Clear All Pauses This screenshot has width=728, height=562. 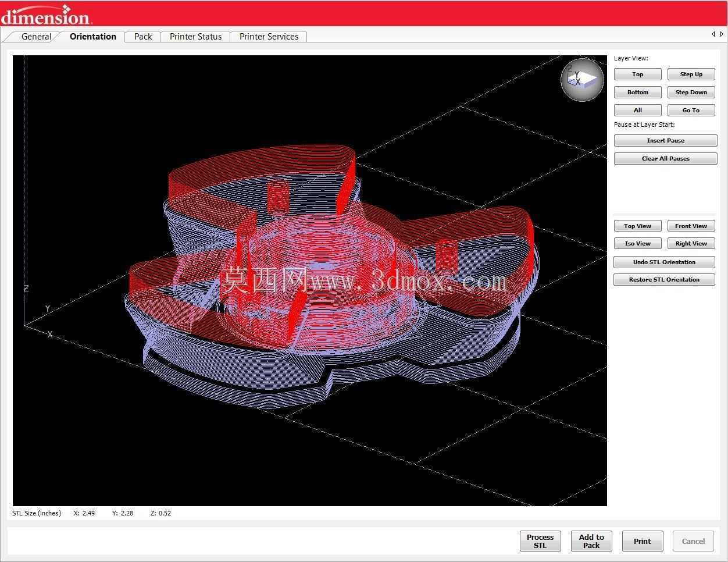coord(666,158)
